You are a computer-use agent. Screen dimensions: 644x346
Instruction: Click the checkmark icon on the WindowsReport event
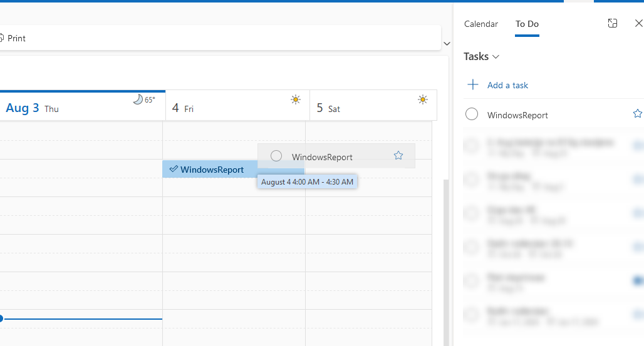click(x=174, y=169)
